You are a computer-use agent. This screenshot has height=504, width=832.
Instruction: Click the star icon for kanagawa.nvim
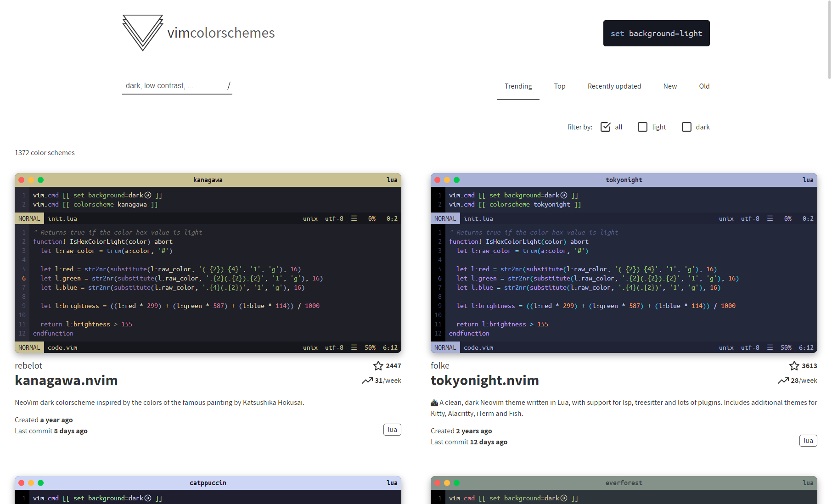[378, 366]
